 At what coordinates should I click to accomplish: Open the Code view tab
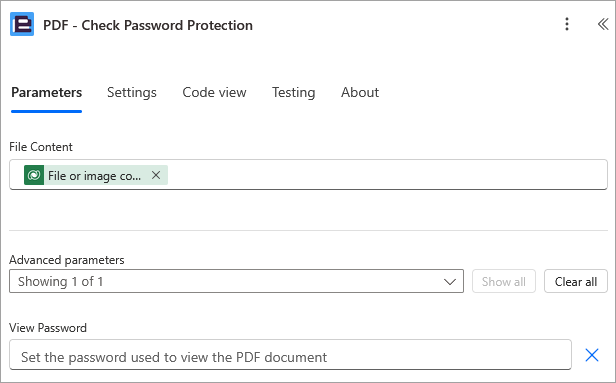214,93
